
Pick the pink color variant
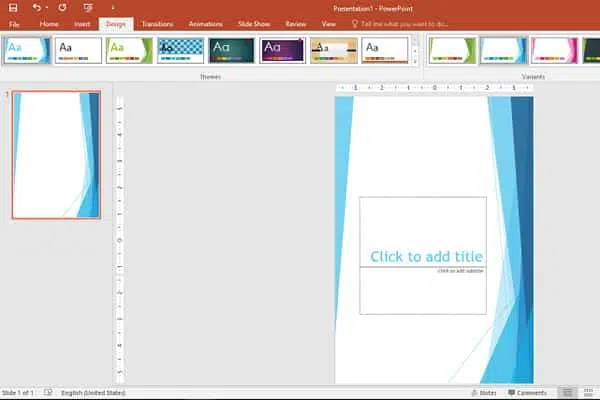[x=554, y=49]
